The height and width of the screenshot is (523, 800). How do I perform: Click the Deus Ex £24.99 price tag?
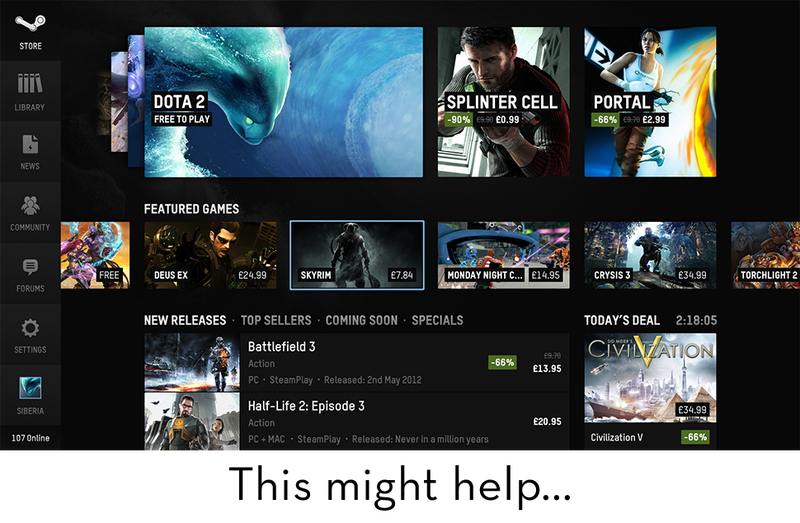tap(253, 275)
